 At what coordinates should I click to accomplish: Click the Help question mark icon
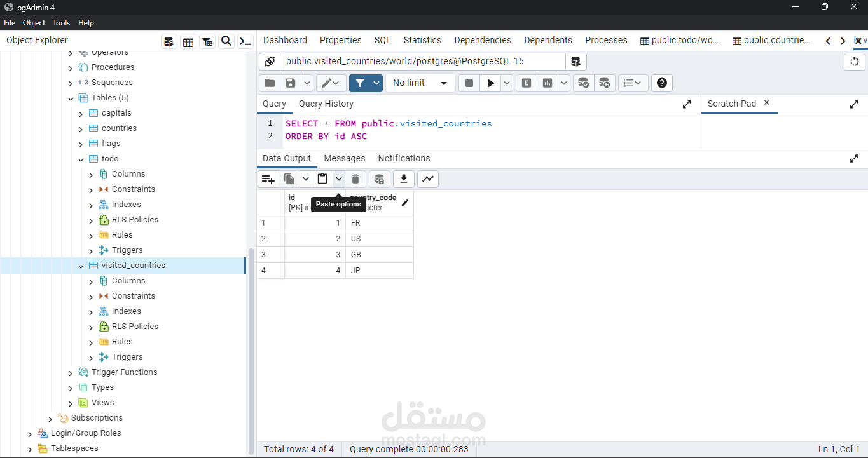(x=662, y=83)
